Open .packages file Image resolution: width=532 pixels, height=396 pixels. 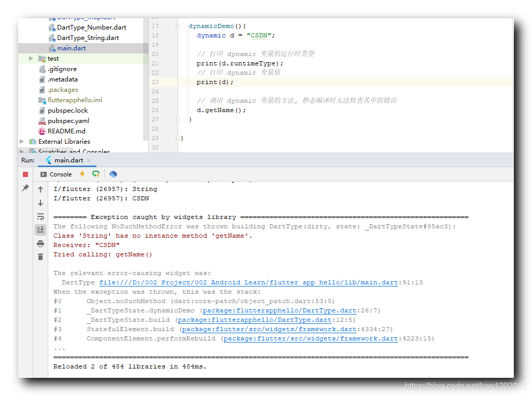click(63, 90)
